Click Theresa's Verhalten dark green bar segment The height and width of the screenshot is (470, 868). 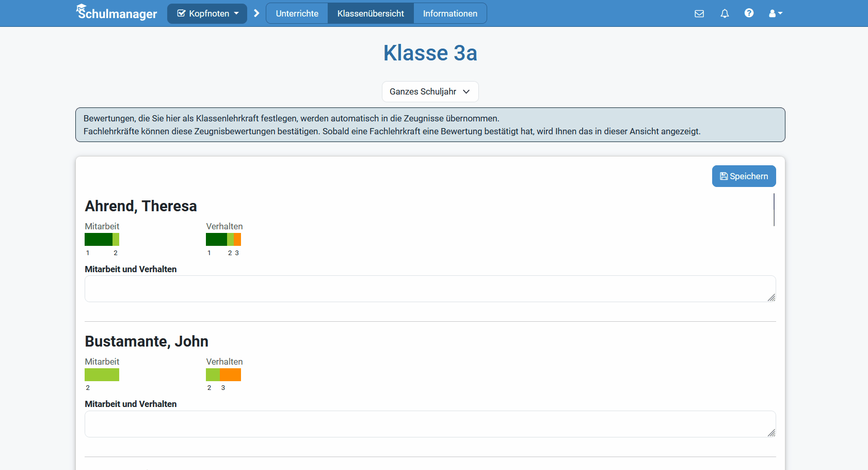point(216,239)
